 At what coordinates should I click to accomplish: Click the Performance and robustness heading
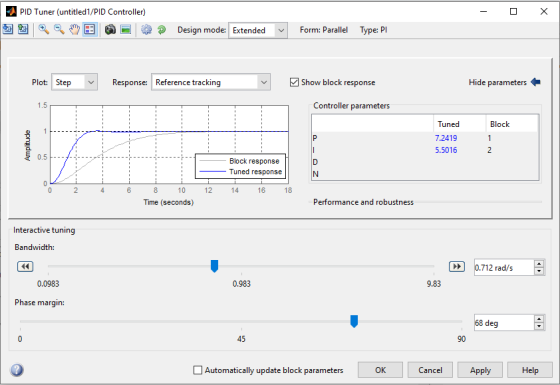363,202
